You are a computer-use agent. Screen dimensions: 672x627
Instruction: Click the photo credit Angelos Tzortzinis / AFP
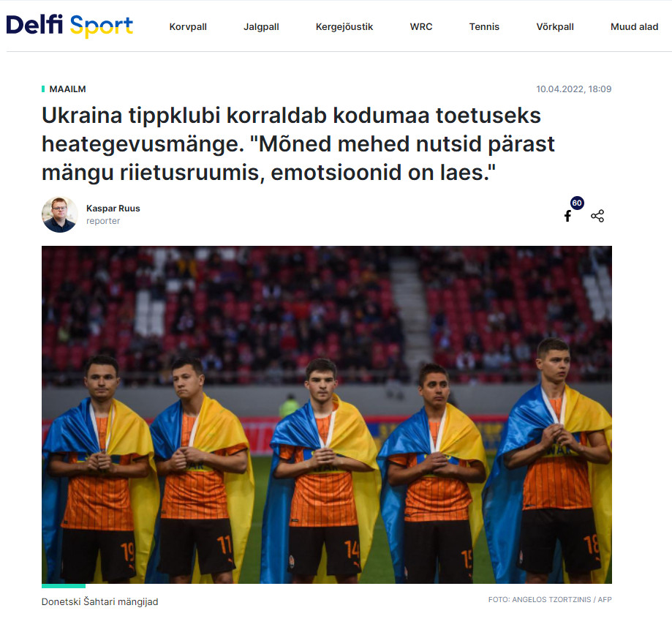point(550,599)
